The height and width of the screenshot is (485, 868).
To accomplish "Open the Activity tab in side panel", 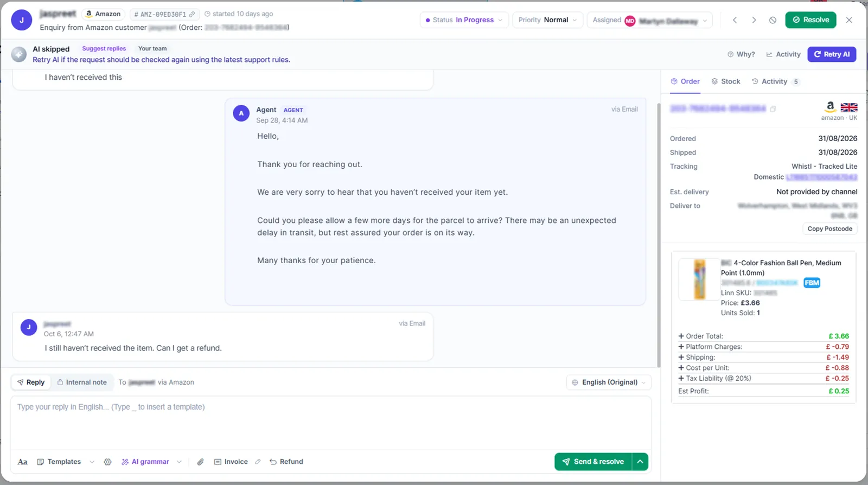I will pos(775,81).
